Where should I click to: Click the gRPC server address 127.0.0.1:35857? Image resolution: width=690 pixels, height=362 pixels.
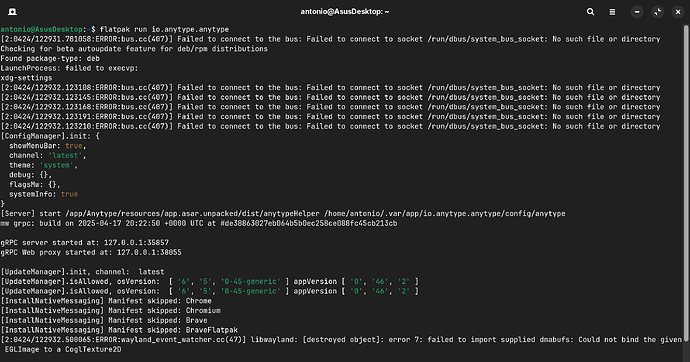pos(136,243)
